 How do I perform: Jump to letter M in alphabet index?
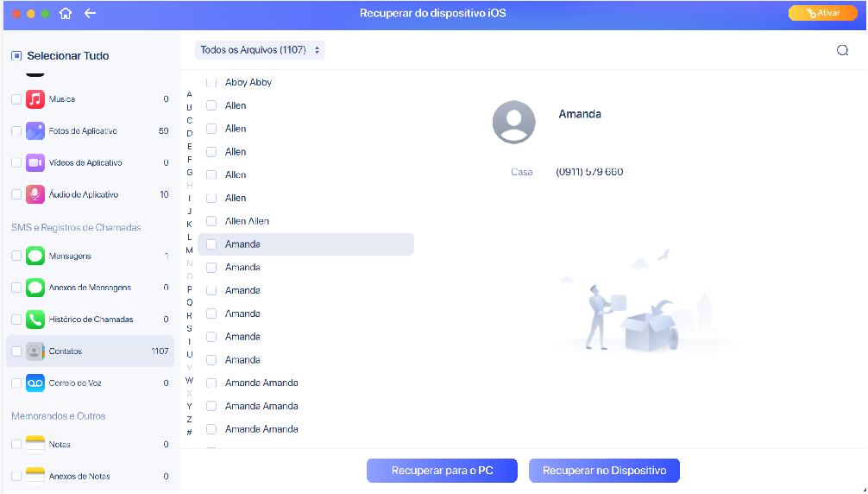[189, 250]
